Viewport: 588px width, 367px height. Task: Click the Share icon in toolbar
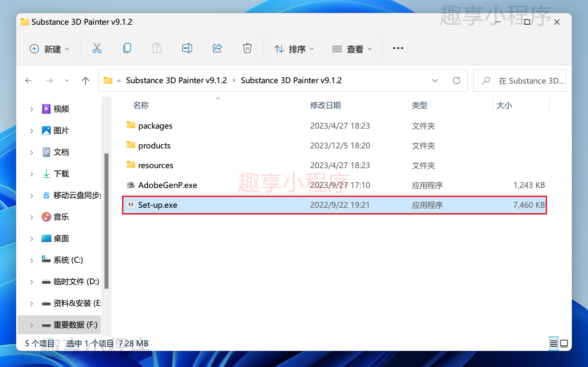point(217,48)
